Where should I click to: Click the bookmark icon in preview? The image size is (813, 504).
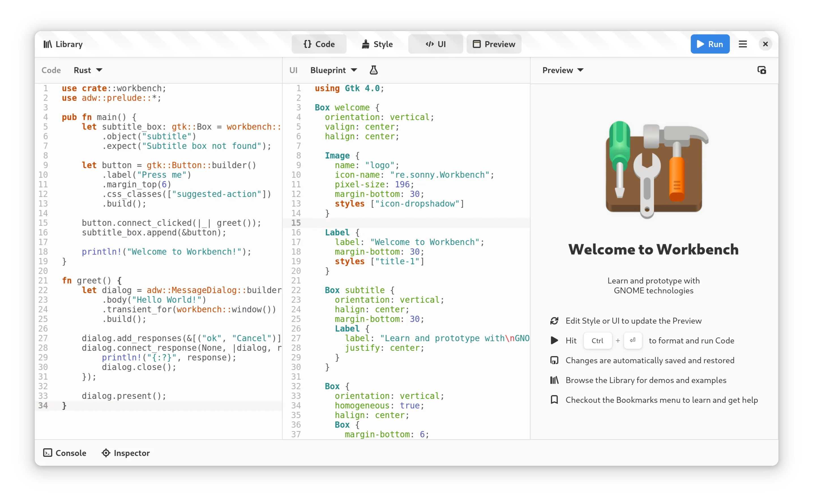(x=554, y=400)
